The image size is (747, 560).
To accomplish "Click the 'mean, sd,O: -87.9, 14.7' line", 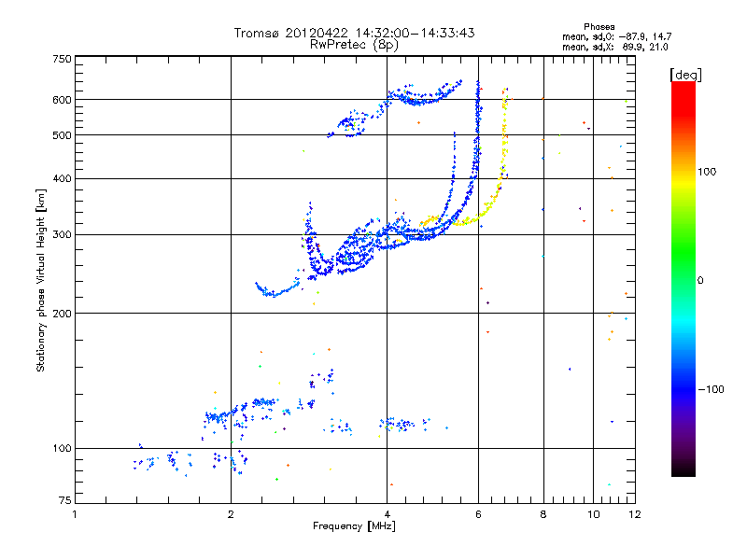I will click(x=617, y=36).
